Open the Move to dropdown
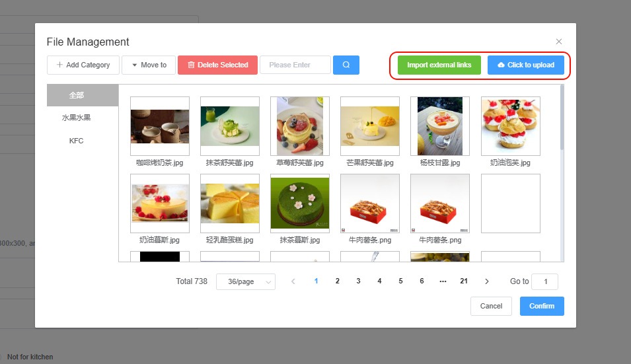 coord(149,65)
